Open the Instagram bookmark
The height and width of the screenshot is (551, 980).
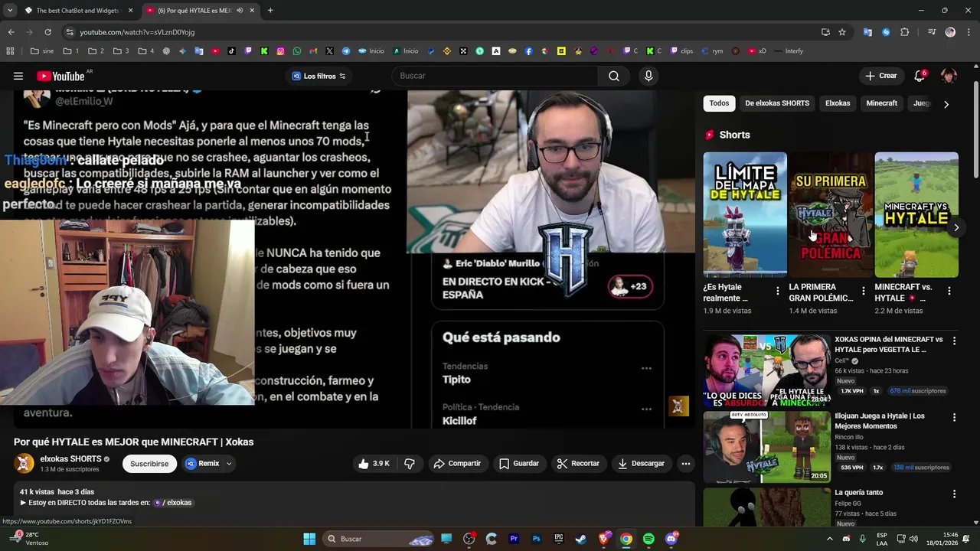point(281,51)
